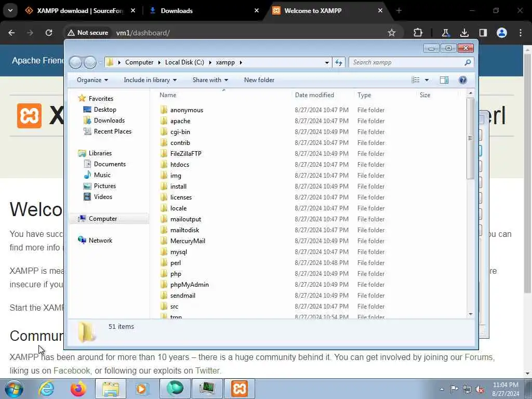Click the Explorer back navigation button
532x399 pixels.
75,62
